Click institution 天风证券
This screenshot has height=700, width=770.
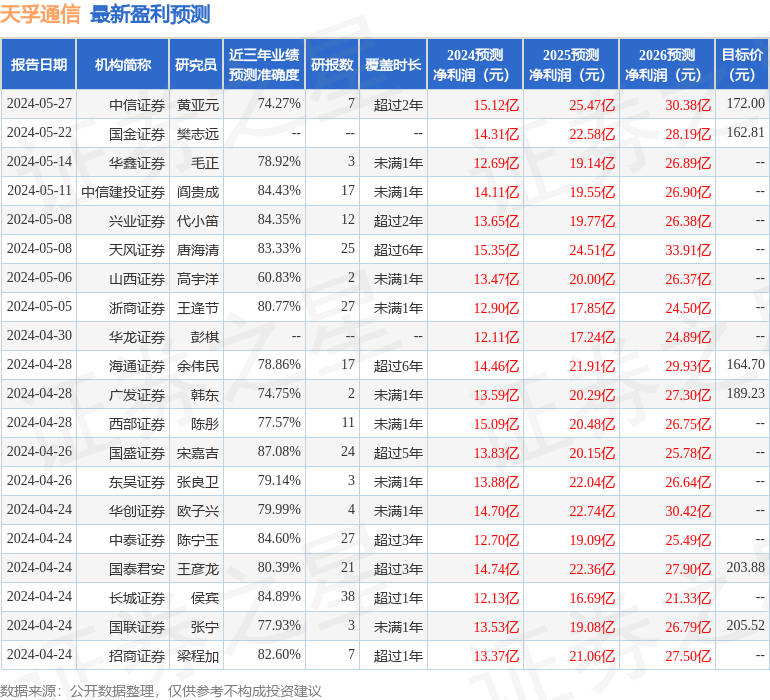[137, 250]
